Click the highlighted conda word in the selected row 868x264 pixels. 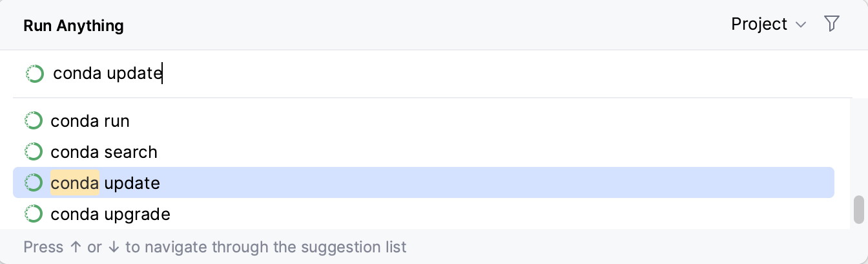(x=75, y=183)
